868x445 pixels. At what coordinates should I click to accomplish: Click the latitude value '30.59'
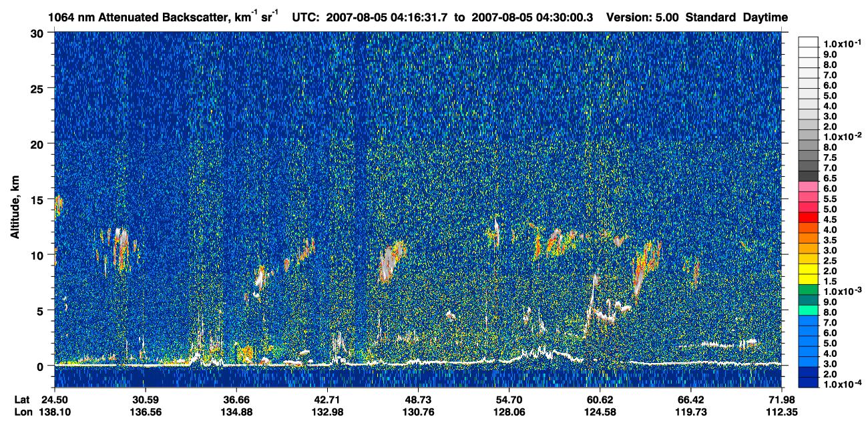(145, 400)
